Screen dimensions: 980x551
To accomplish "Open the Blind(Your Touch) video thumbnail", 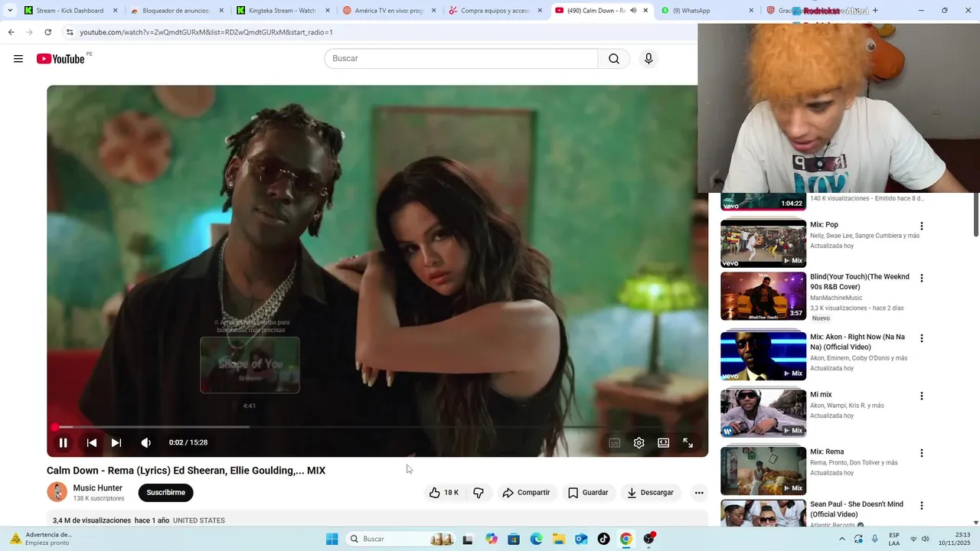I will tap(763, 296).
